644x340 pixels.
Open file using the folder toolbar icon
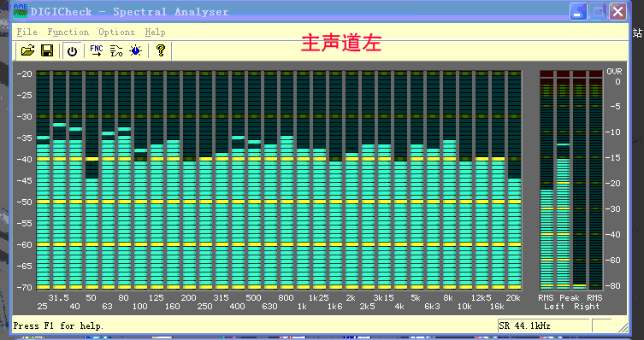point(27,51)
